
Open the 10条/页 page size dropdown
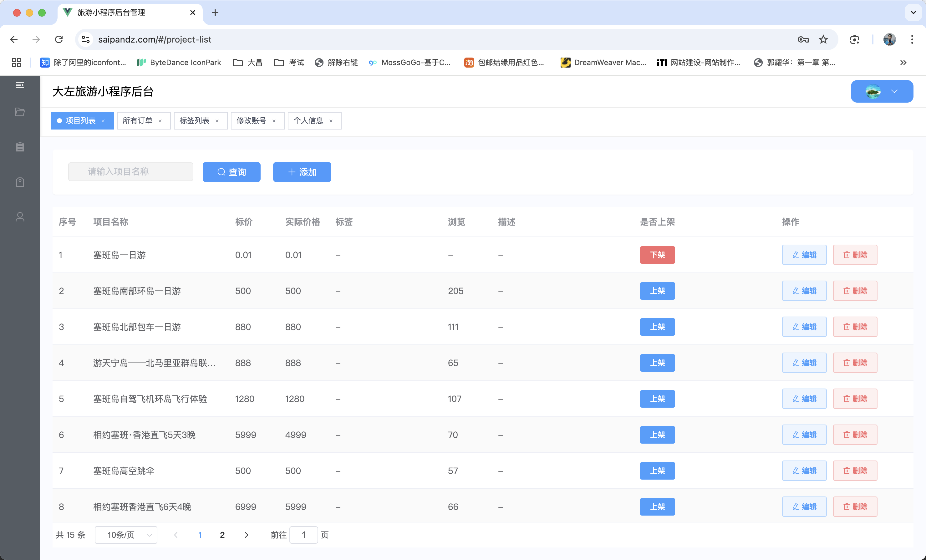coord(126,535)
